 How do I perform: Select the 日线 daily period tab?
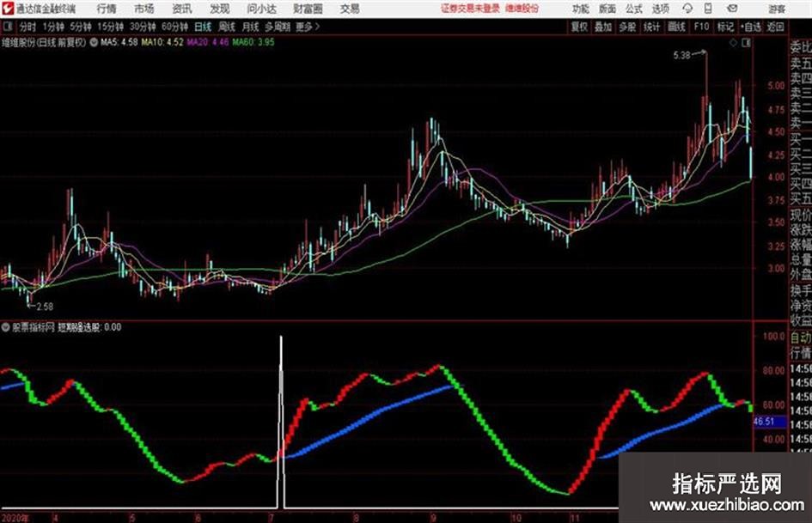coord(203,27)
